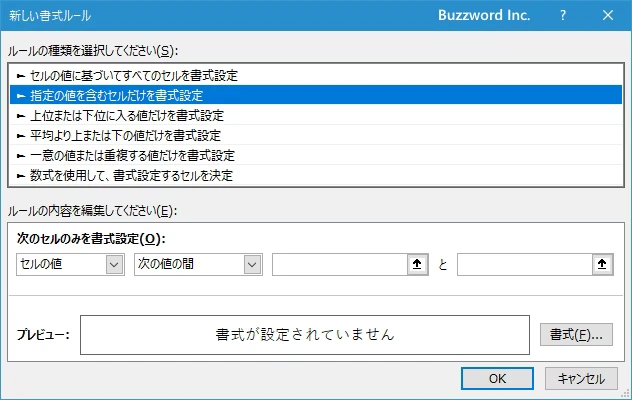The height and width of the screenshot is (400, 632).
Task: Focus the first value input field
Action: (340, 265)
